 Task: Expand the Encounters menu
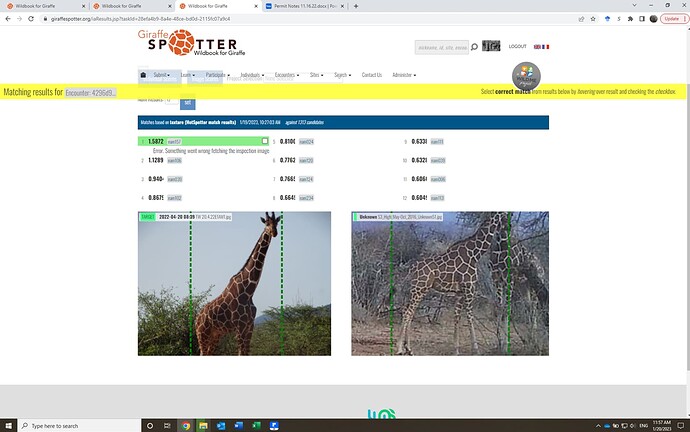coord(287,75)
